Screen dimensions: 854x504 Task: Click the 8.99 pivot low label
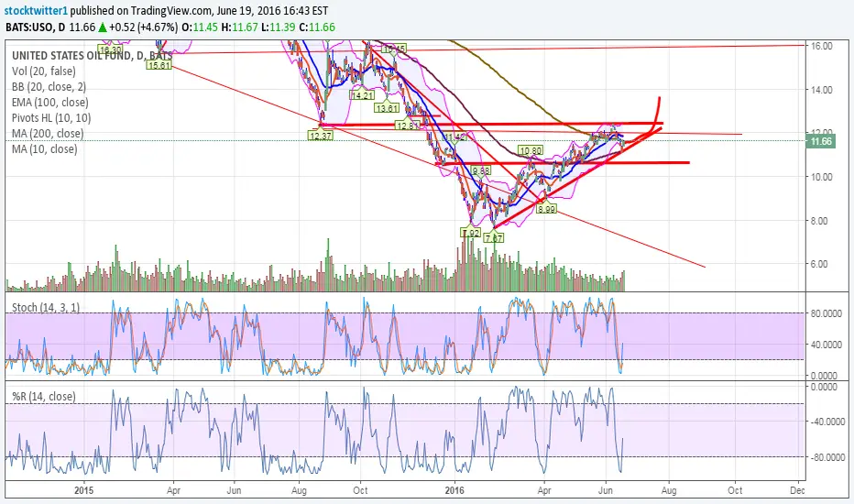point(546,209)
